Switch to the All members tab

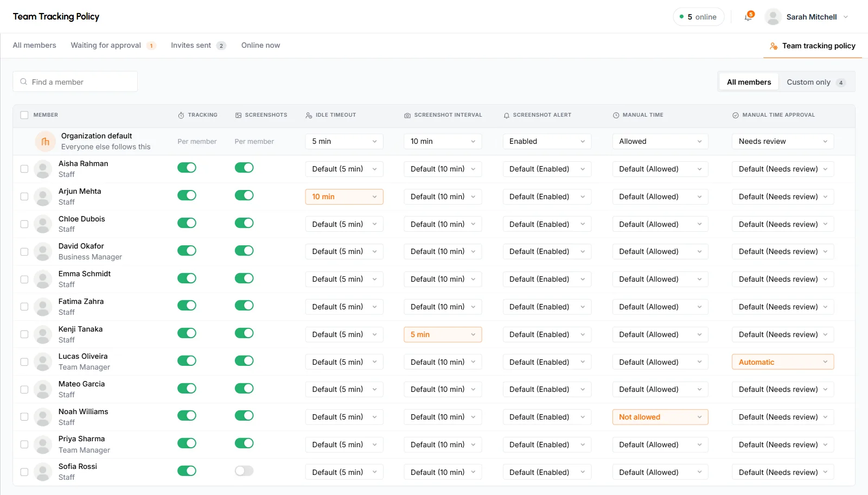pyautogui.click(x=35, y=46)
